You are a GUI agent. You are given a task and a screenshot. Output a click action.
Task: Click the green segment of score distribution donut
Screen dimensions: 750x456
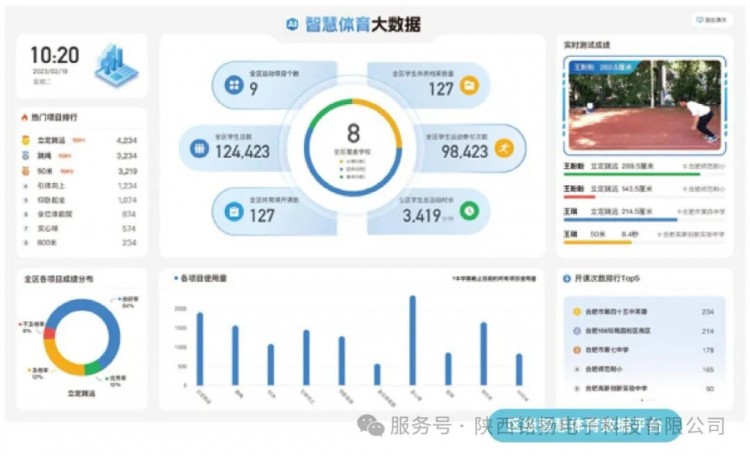[x=93, y=367]
